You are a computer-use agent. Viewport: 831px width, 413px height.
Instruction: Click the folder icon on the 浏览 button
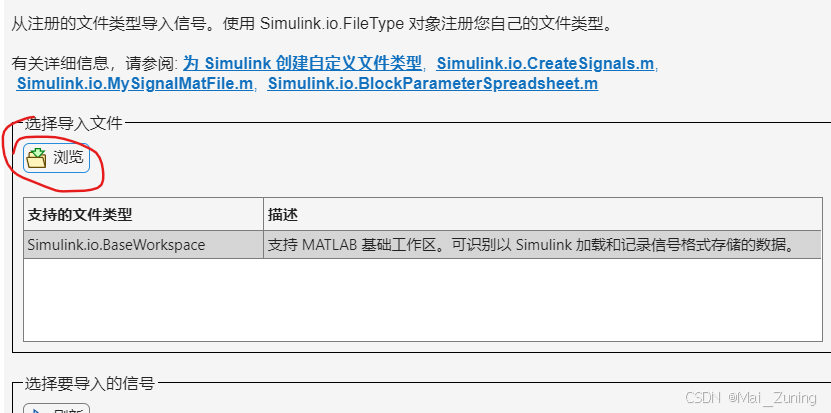tap(37, 158)
